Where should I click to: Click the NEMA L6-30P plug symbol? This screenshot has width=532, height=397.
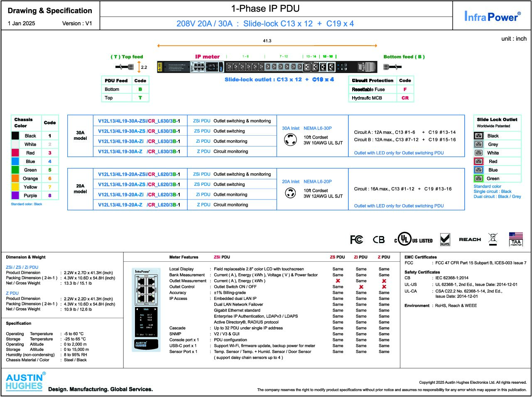tap(290, 140)
